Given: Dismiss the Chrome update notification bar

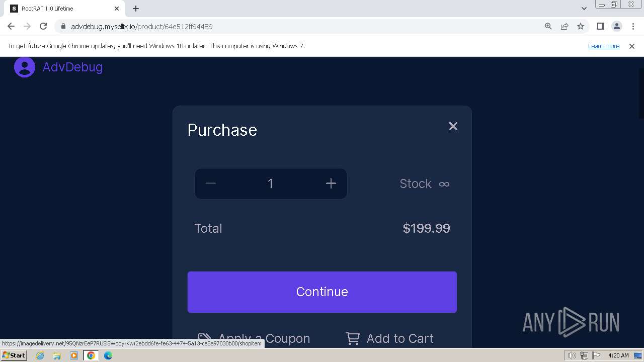Looking at the screenshot, I should tap(632, 46).
